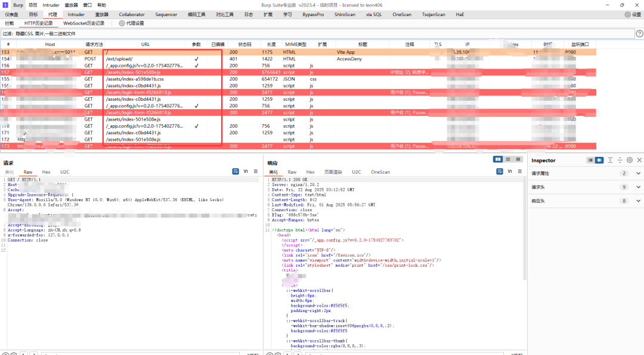This screenshot has width=644, height=355.
Task: Select request row with /ext/upload/ URL
Action: pyautogui.click(x=298, y=58)
